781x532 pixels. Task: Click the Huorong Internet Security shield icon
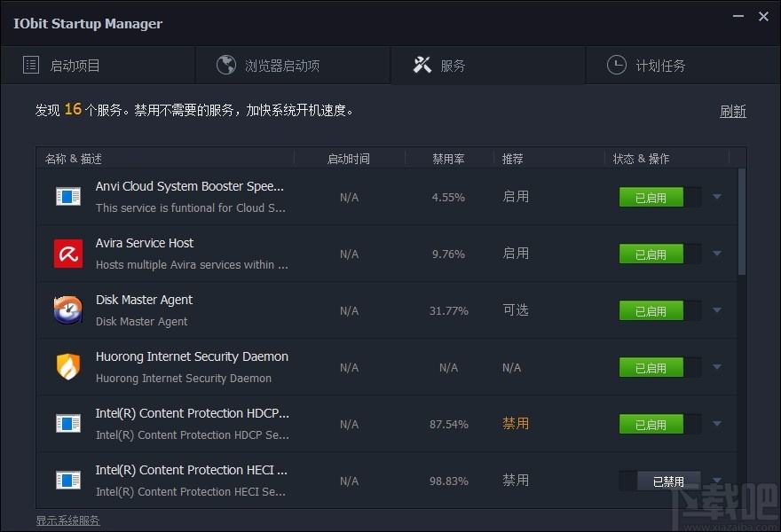(67, 366)
